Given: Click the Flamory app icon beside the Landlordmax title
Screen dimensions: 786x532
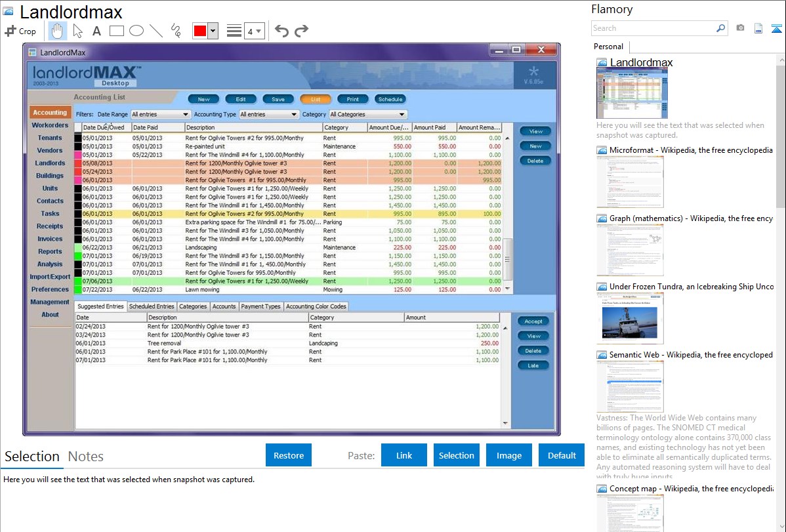Looking at the screenshot, I should click(8, 11).
